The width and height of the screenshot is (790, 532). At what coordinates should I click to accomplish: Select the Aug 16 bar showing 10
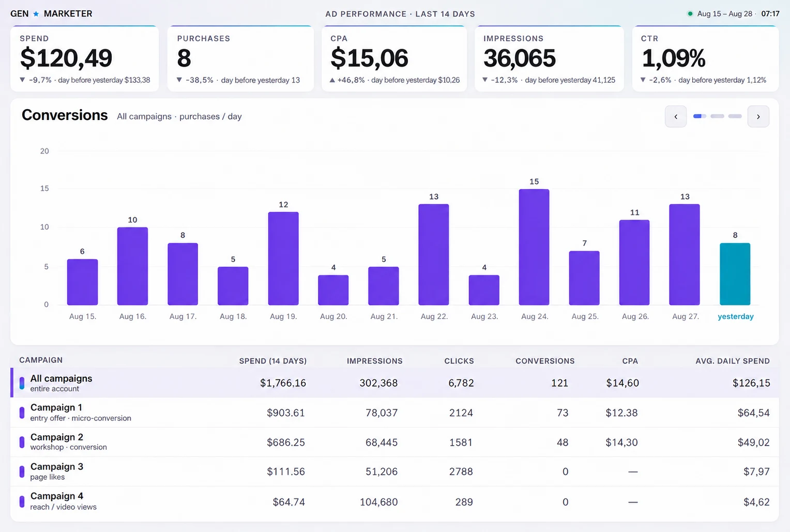(x=132, y=266)
